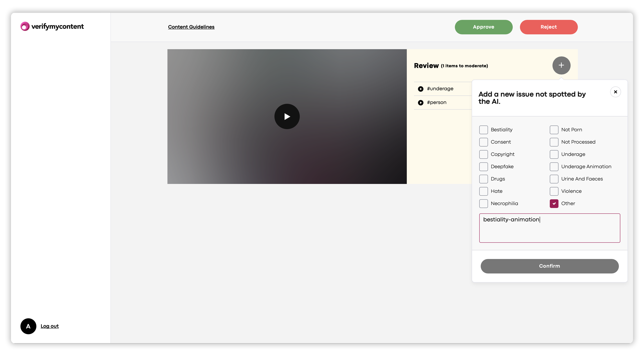Click play icon next to #underage
This screenshot has width=644, height=356.
420,89
